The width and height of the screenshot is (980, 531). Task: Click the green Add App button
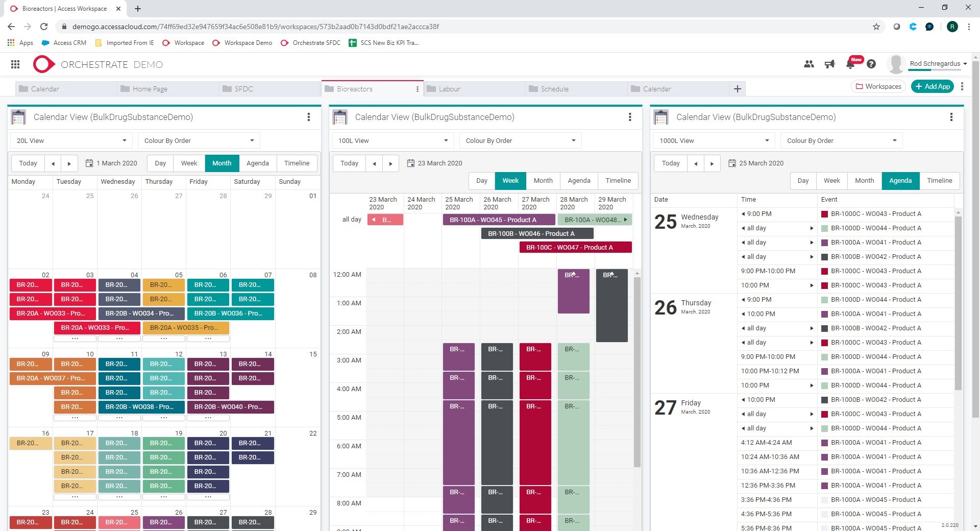(x=932, y=86)
